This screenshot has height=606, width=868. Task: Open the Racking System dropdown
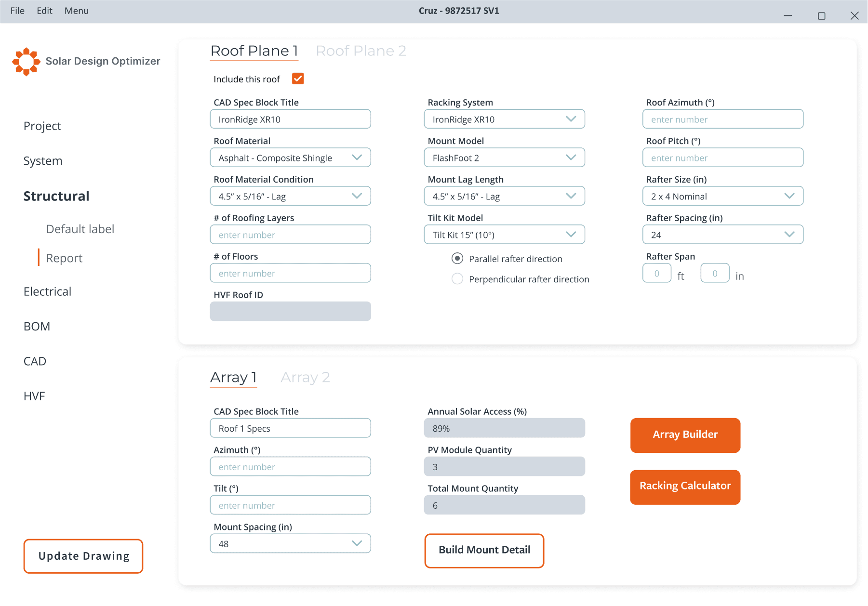tap(504, 119)
